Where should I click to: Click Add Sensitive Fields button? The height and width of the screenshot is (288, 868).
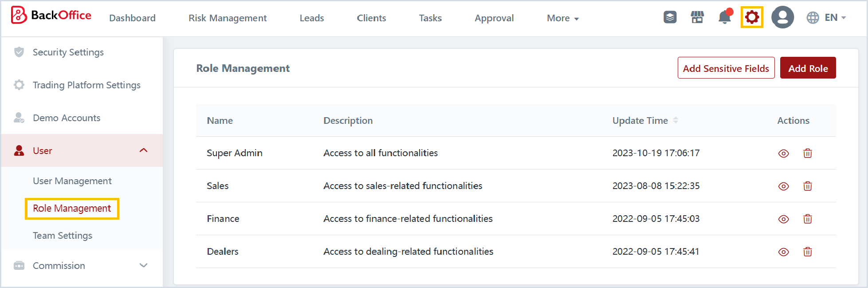coord(726,68)
